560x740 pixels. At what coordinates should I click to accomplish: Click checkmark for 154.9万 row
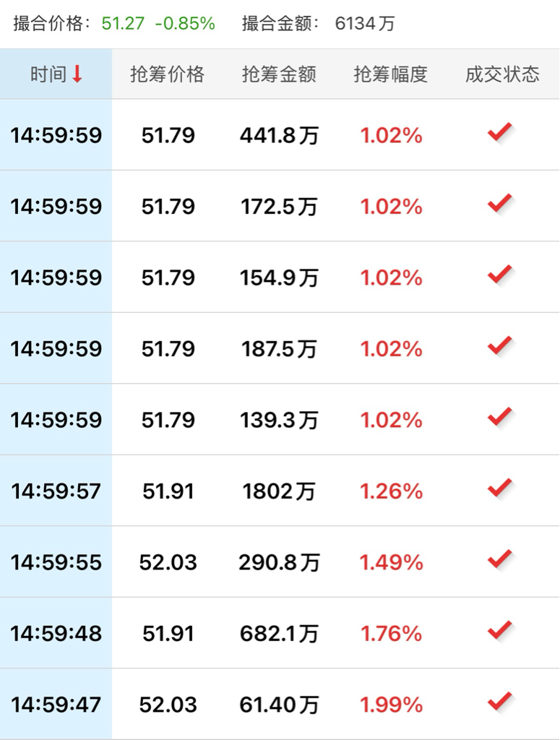(499, 275)
